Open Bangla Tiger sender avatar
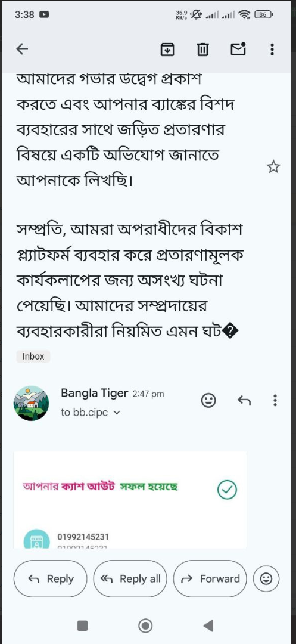This screenshot has height=644, width=296. 31,403
